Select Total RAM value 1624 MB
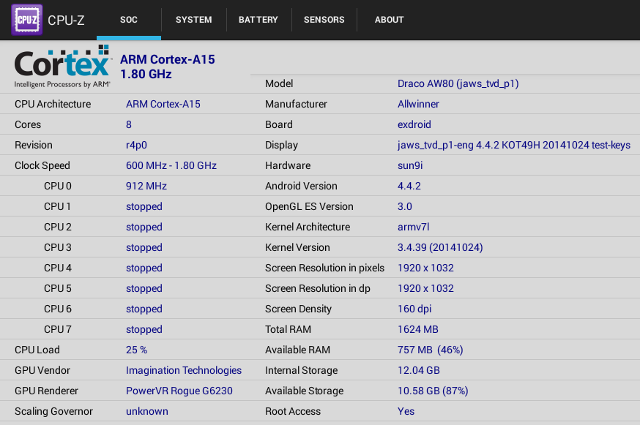Viewport: 640px width, 425px height. [x=418, y=329]
